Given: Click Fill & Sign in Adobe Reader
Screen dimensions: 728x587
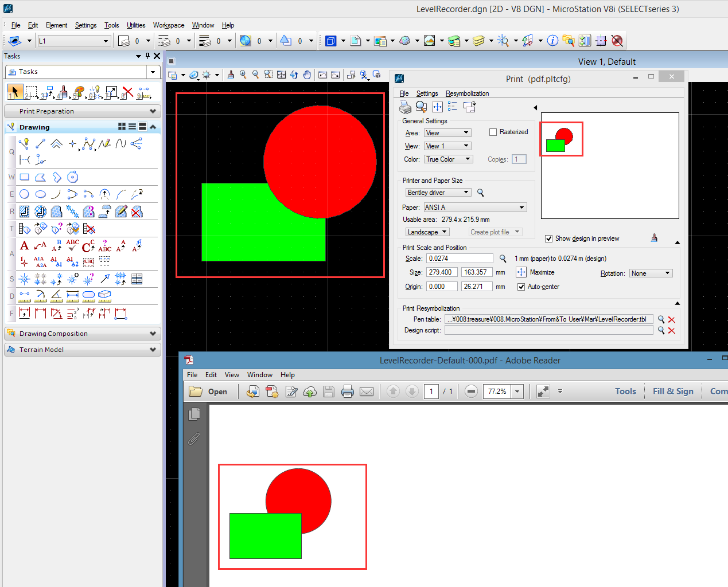Looking at the screenshot, I should coord(673,392).
